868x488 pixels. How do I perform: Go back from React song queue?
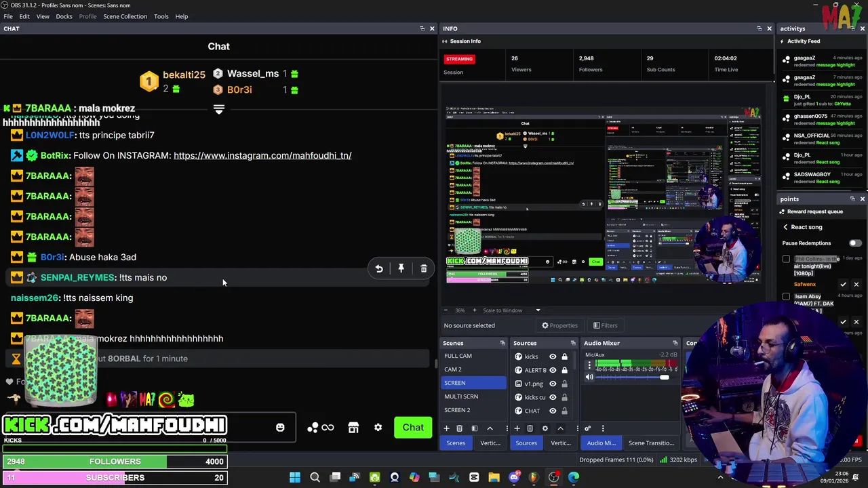pos(785,227)
